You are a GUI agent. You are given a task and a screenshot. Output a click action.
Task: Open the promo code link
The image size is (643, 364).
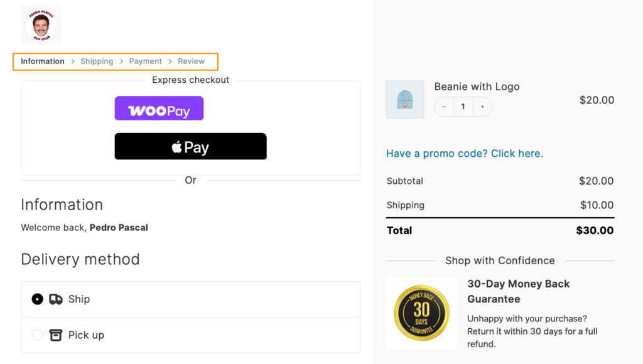(465, 153)
